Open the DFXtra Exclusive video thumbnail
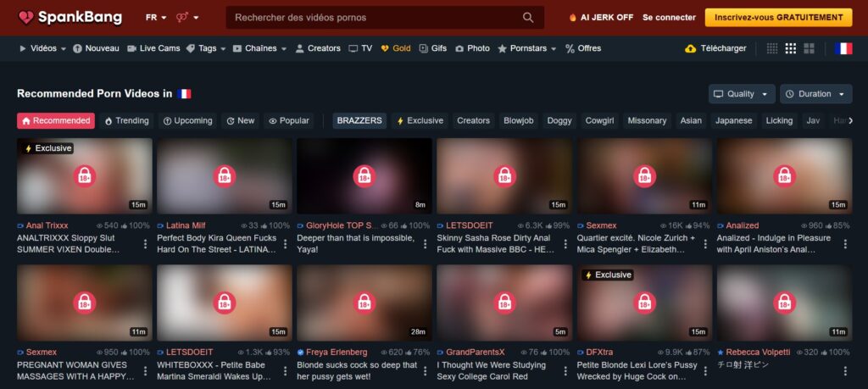The height and width of the screenshot is (389, 868). point(644,303)
